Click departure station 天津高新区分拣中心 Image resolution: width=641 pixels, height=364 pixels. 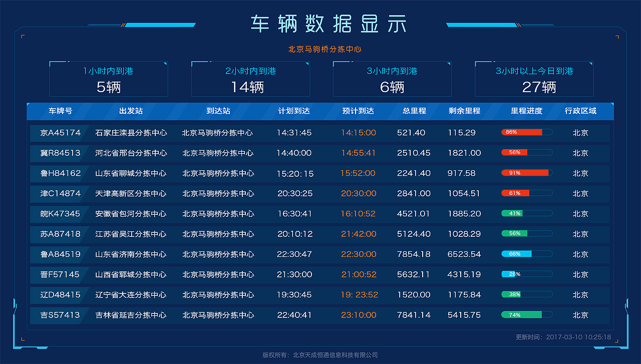131,193
